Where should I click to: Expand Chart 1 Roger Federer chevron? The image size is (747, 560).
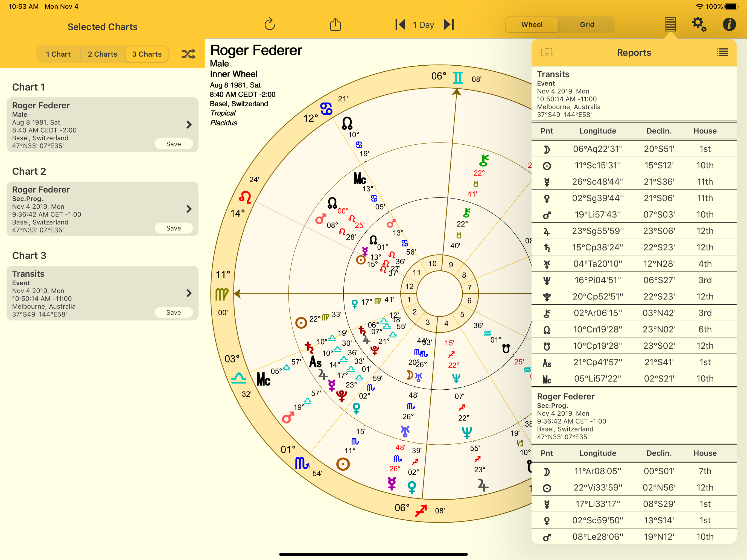(189, 125)
